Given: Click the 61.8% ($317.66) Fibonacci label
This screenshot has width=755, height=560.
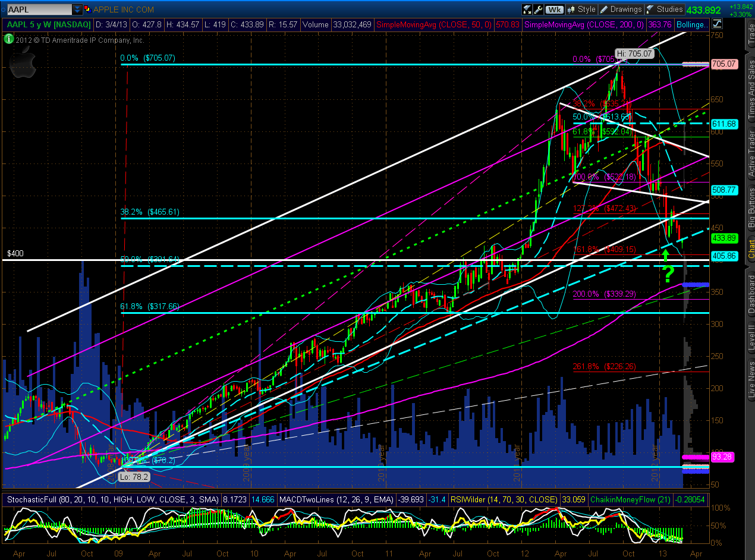Looking at the screenshot, I should tap(149, 306).
